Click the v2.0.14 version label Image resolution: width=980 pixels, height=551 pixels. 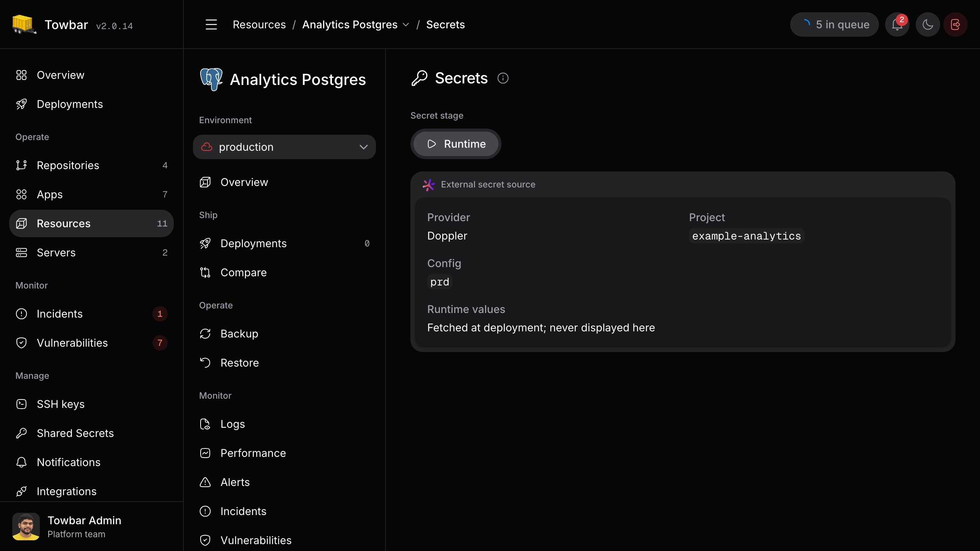click(x=114, y=26)
